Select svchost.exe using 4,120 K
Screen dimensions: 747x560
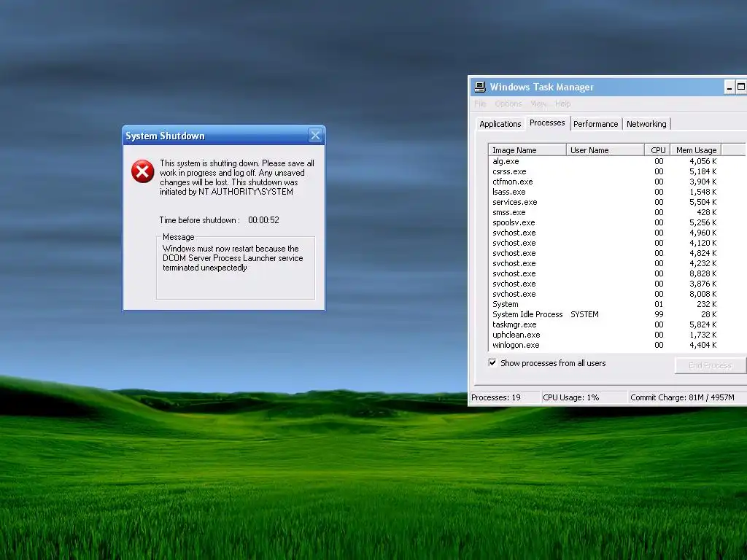point(605,243)
